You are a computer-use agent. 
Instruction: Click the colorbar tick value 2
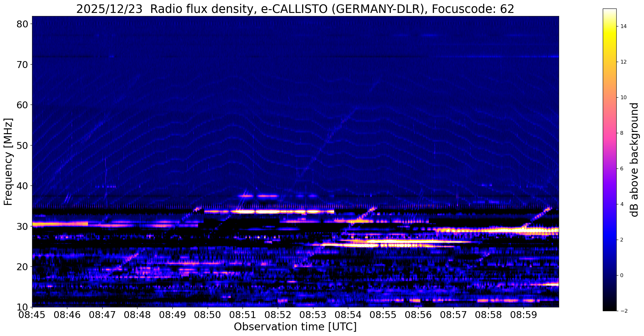[x=621, y=240]
